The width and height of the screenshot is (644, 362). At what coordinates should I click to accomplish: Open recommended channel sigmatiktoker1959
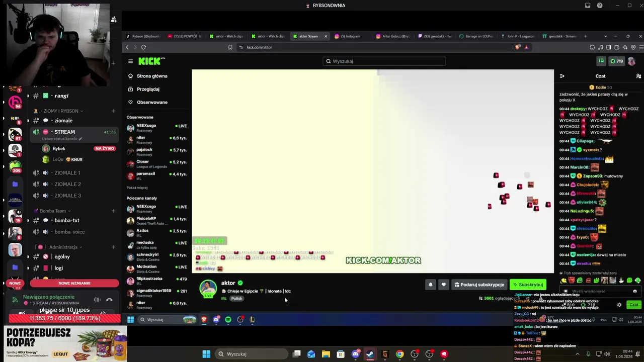click(x=156, y=293)
